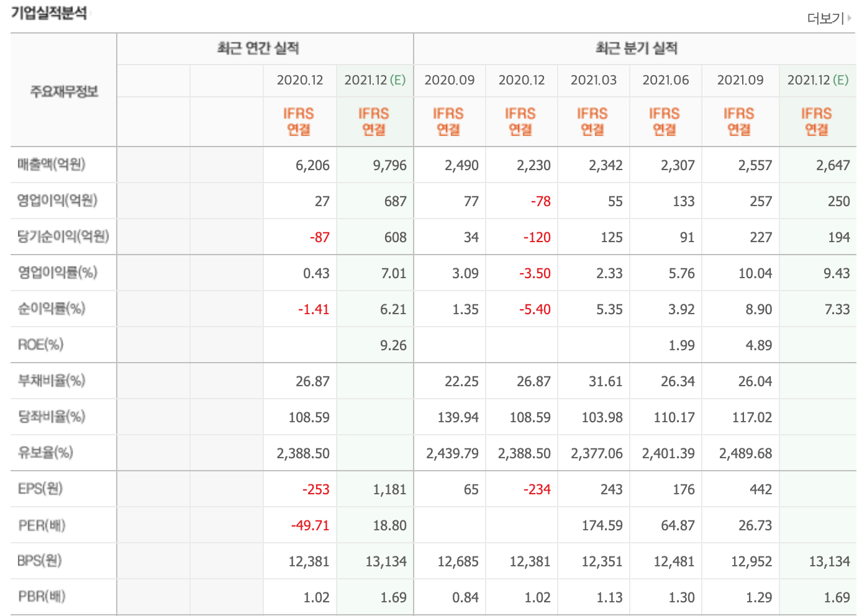Click the quarterly 2021.06 column header

pos(666,80)
